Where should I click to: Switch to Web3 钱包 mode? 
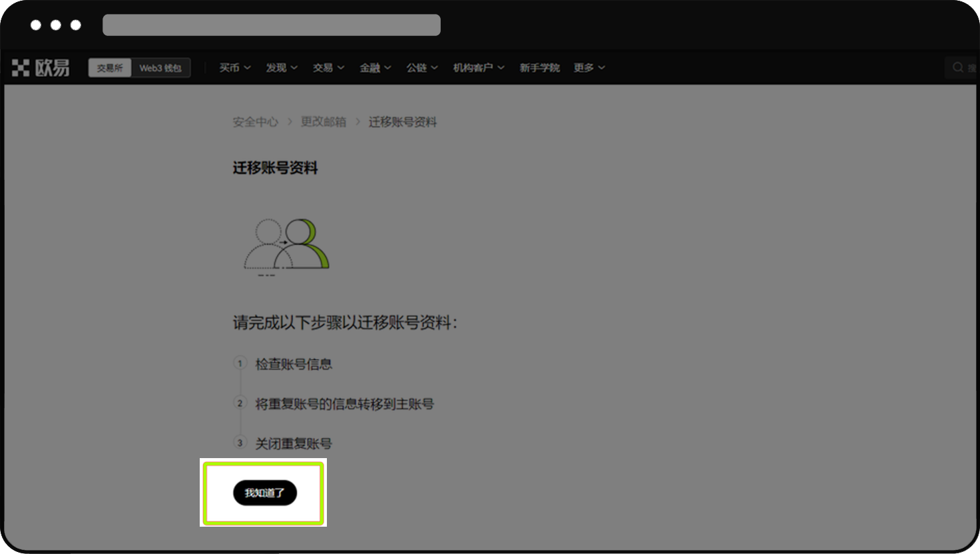click(x=160, y=68)
